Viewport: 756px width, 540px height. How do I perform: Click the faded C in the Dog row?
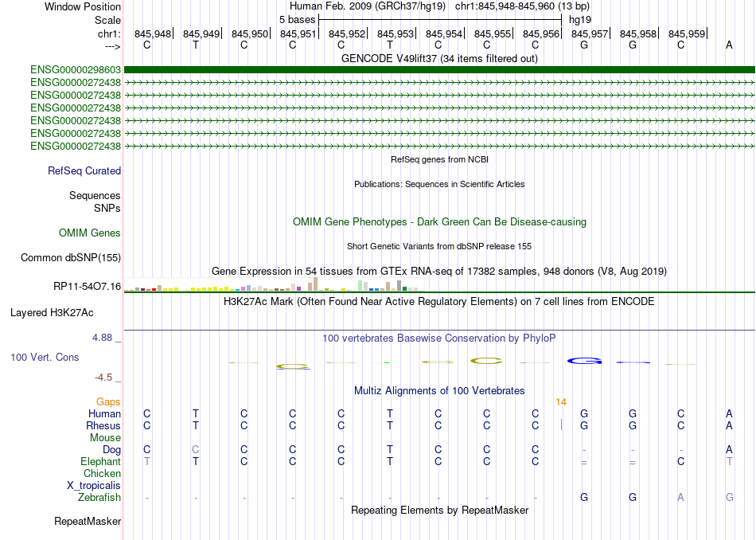tap(195, 449)
